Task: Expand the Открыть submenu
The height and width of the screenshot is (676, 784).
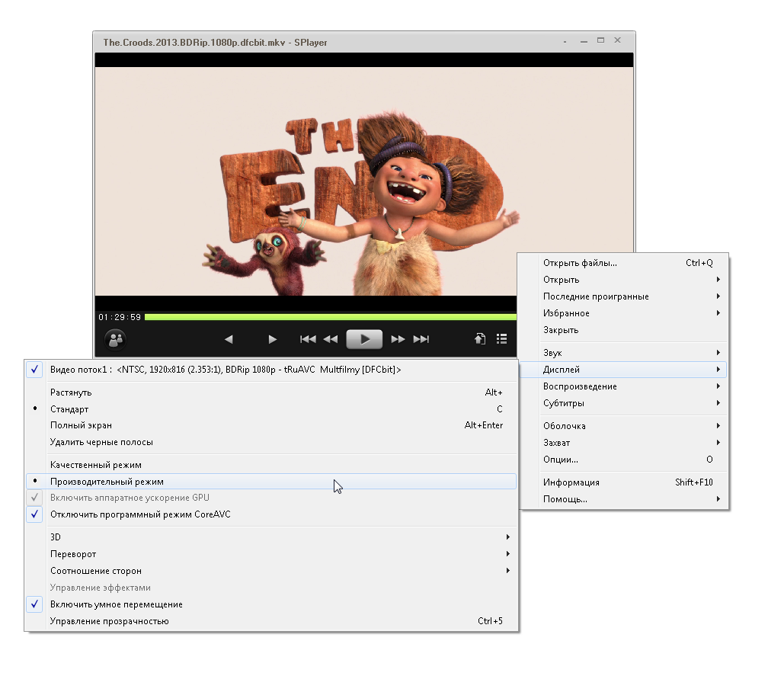Action: 623,280
